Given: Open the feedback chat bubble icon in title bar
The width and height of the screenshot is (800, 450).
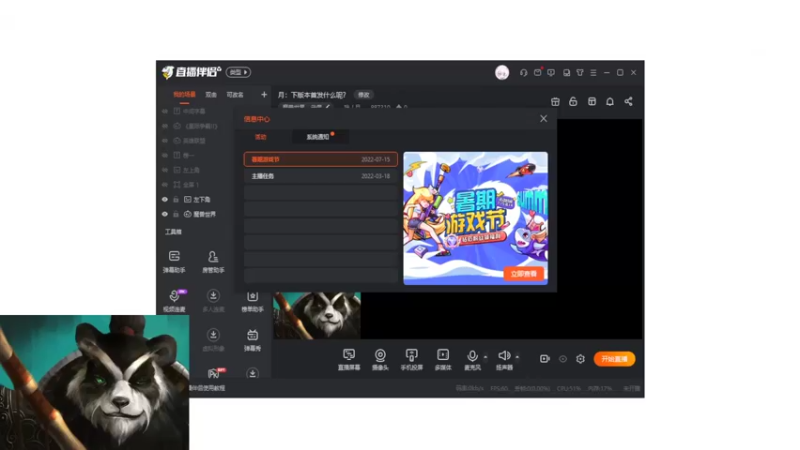Looking at the screenshot, I should click(x=551, y=72).
